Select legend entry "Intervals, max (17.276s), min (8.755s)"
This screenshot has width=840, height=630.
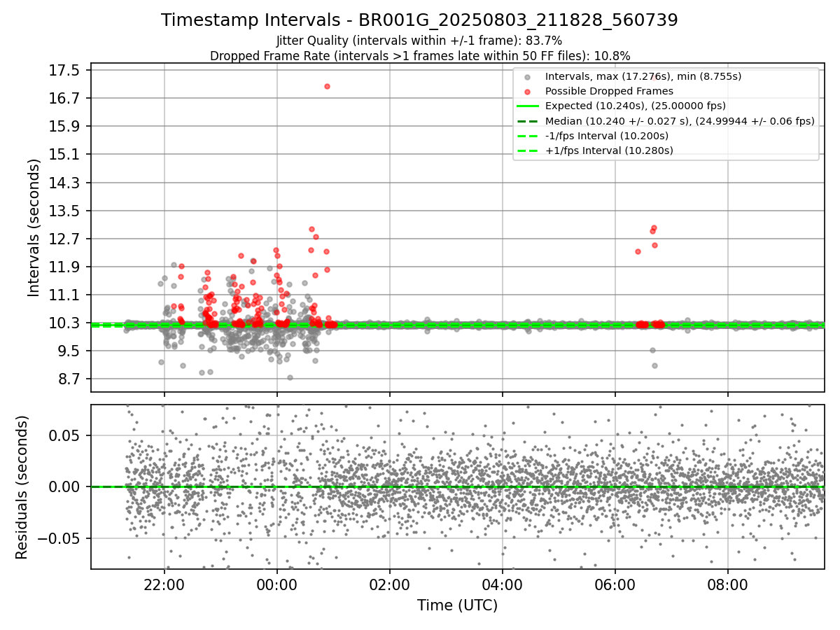point(643,76)
